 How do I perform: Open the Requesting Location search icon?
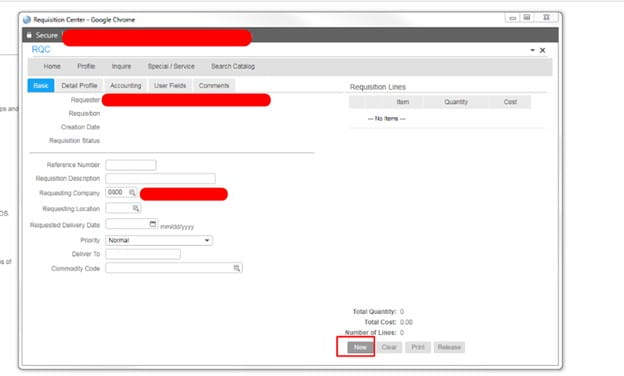coord(136,208)
